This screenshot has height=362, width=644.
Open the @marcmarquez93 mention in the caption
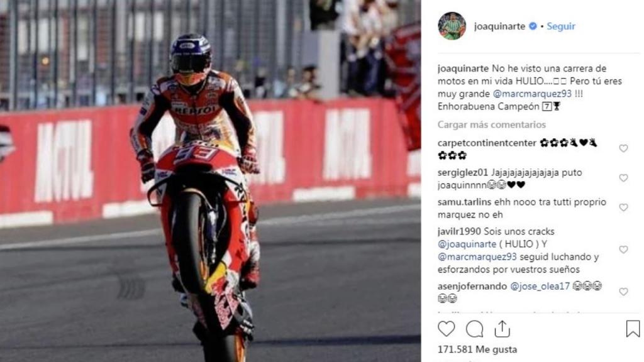pos(532,94)
